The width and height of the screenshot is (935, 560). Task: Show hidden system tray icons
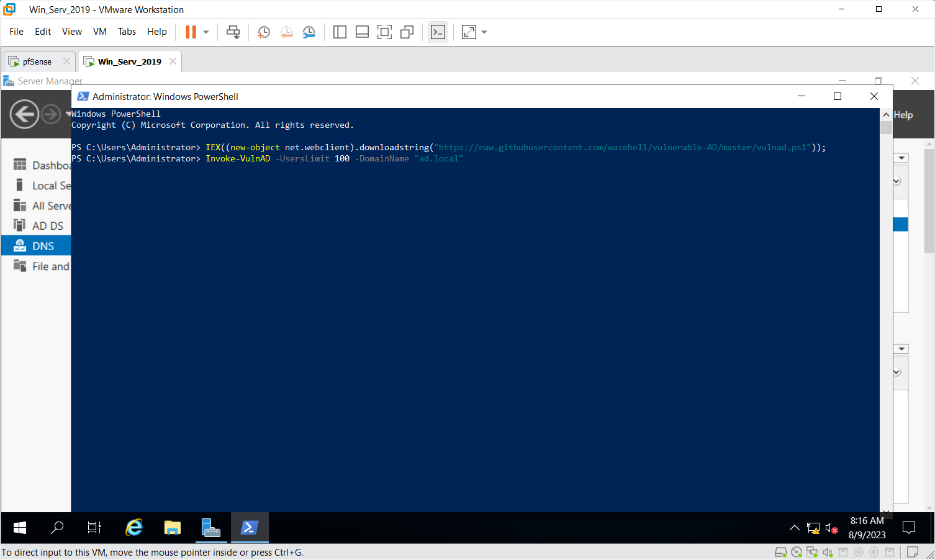(x=794, y=528)
